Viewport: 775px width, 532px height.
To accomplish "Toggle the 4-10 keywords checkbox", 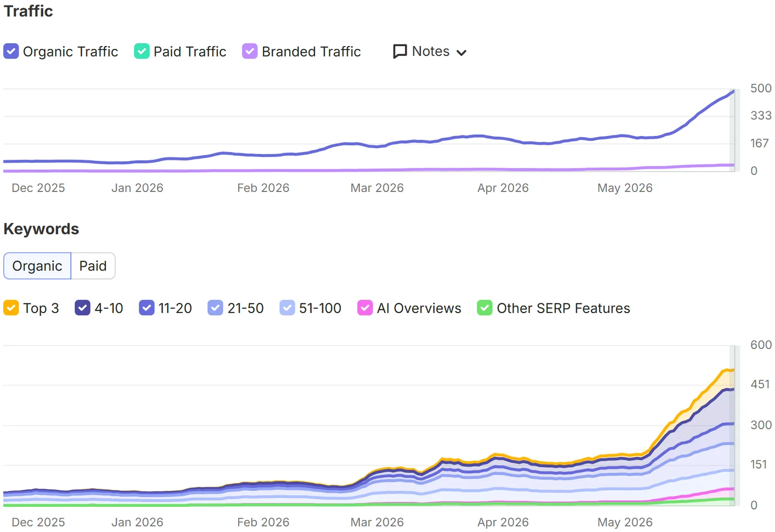I will coord(82,308).
